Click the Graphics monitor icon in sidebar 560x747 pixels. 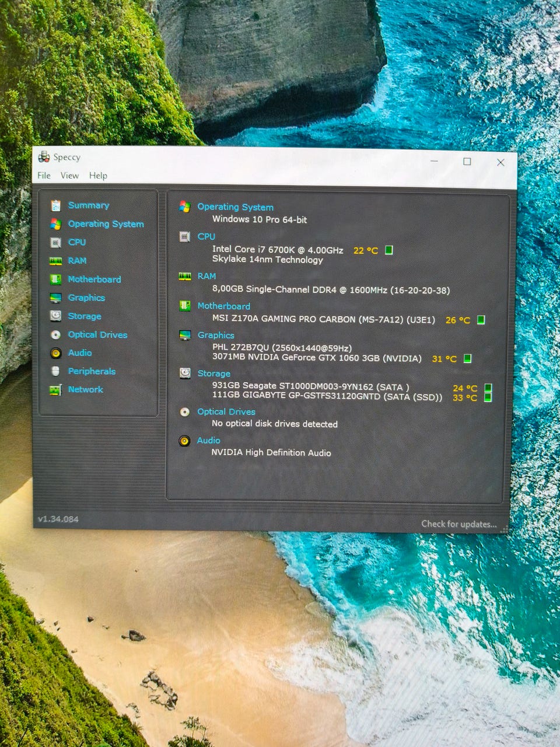tap(56, 298)
